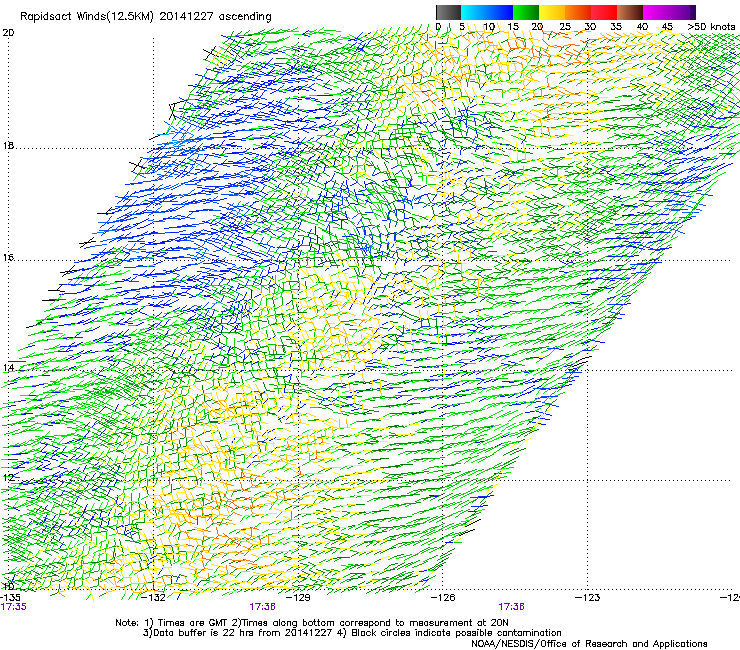The width and height of the screenshot is (740, 650).
Task: Select the latitude 18 axis label
Action: coord(8,145)
